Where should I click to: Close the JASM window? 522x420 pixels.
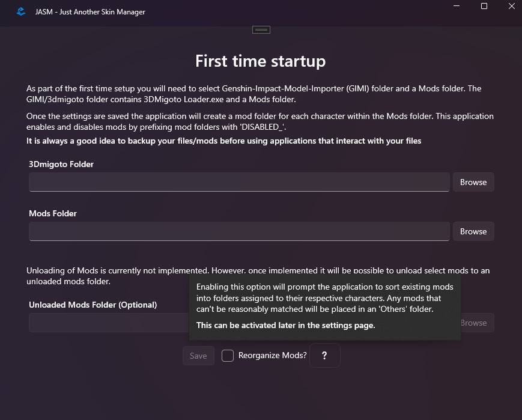click(x=511, y=6)
